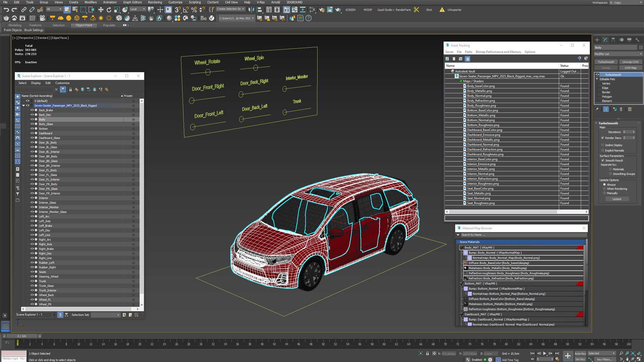This screenshot has height=362, width=644.
Task: Click the Redo arrow icon
Action: pyautogui.click(x=14, y=10)
